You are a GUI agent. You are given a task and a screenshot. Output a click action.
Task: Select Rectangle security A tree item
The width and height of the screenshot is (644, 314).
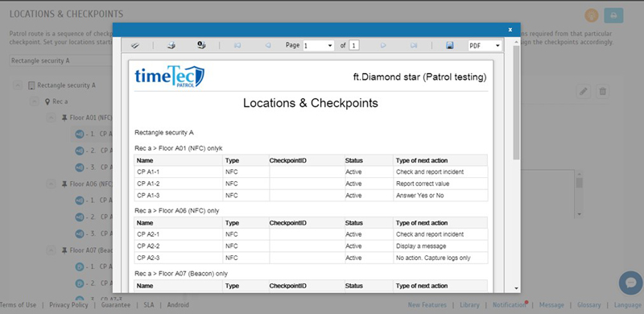[62, 85]
